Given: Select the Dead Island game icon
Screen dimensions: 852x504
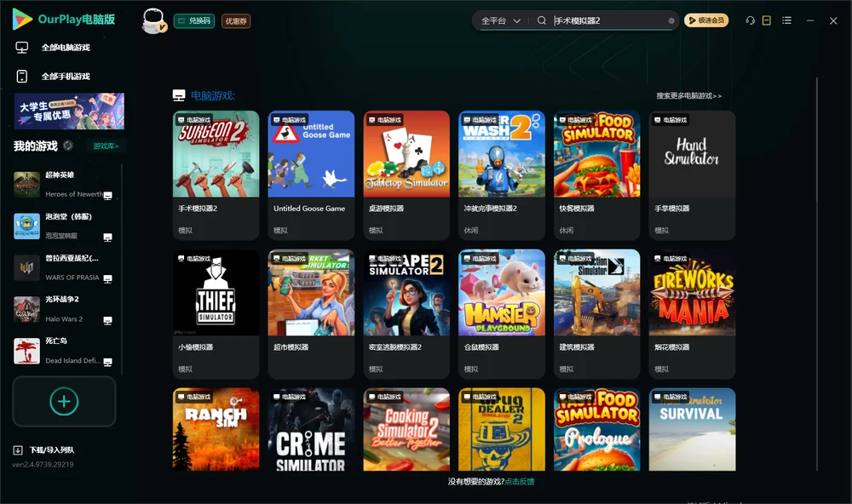Looking at the screenshot, I should tap(26, 351).
